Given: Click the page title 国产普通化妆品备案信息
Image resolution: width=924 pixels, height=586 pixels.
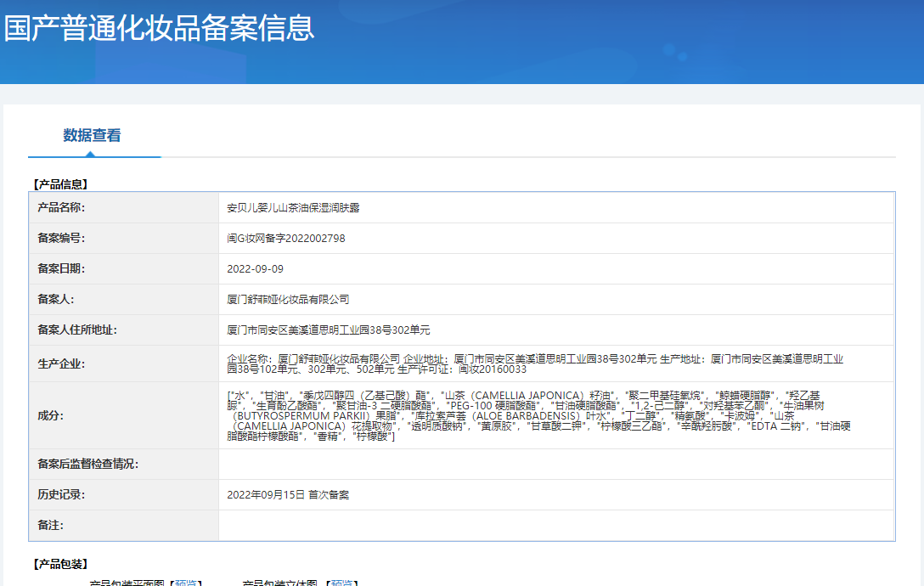Looking at the screenshot, I should pos(160,28).
